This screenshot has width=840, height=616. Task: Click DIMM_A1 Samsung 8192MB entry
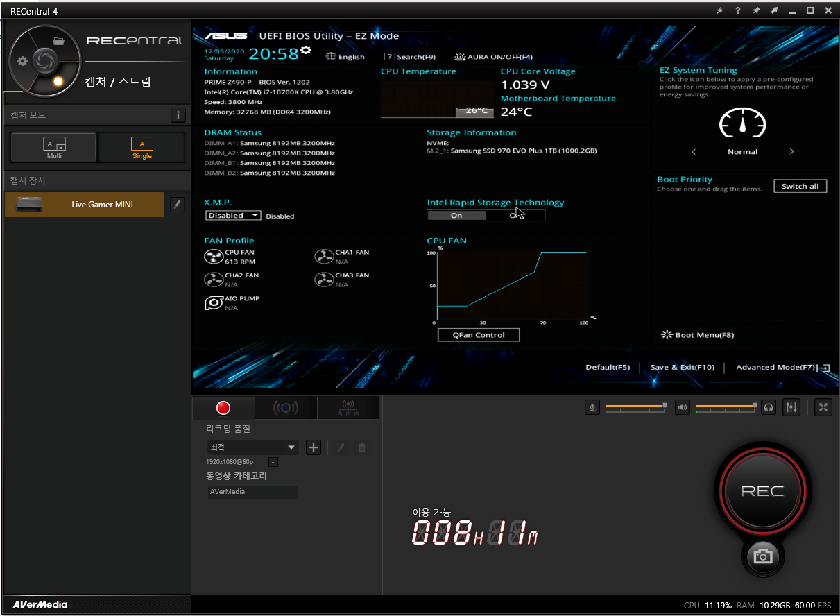point(270,144)
